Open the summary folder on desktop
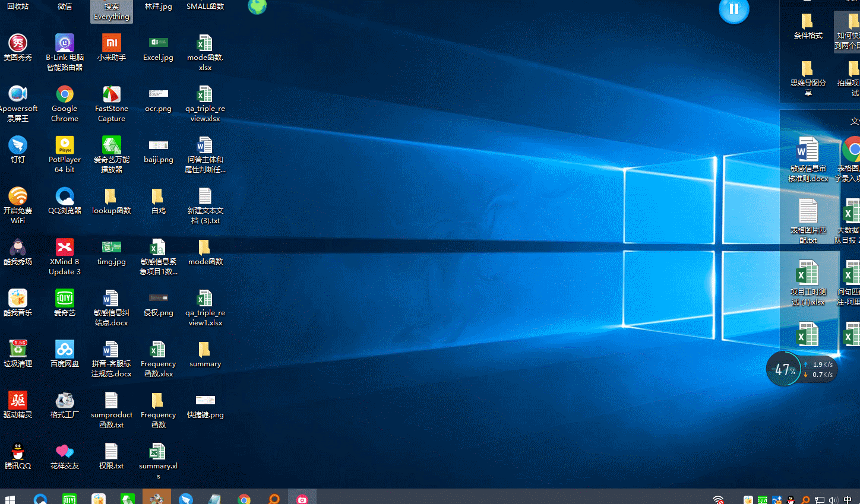 [205, 350]
